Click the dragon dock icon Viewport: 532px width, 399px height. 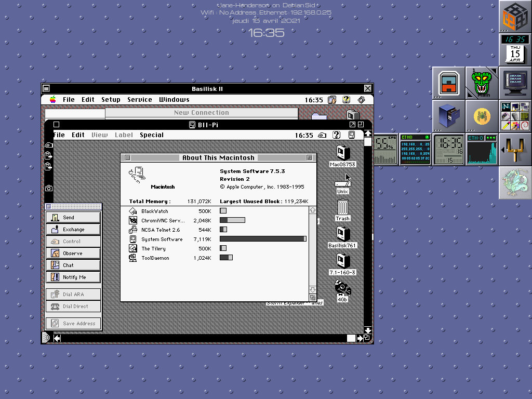[x=515, y=183]
